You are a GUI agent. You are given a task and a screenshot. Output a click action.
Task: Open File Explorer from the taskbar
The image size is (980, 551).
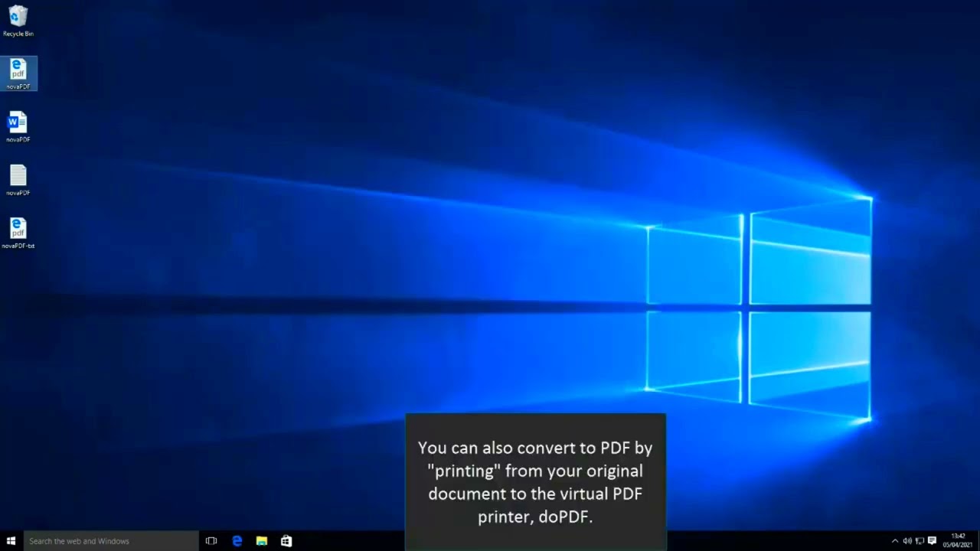pos(262,541)
